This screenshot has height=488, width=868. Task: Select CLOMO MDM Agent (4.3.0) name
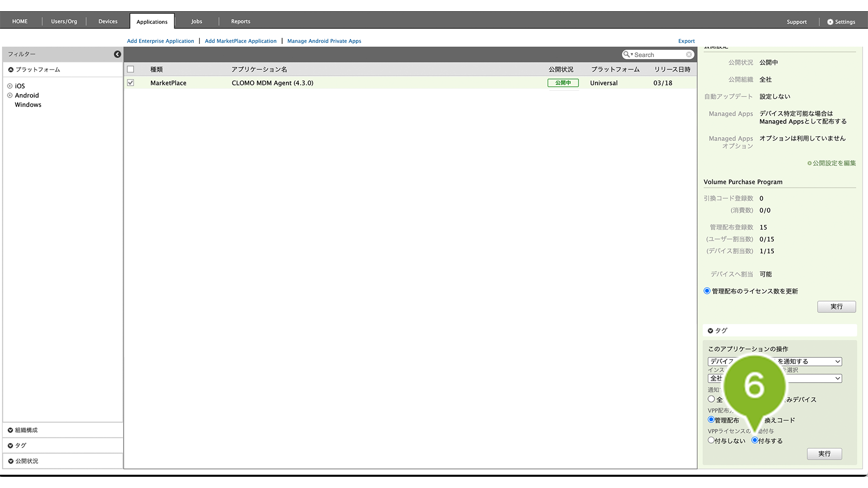coord(272,83)
